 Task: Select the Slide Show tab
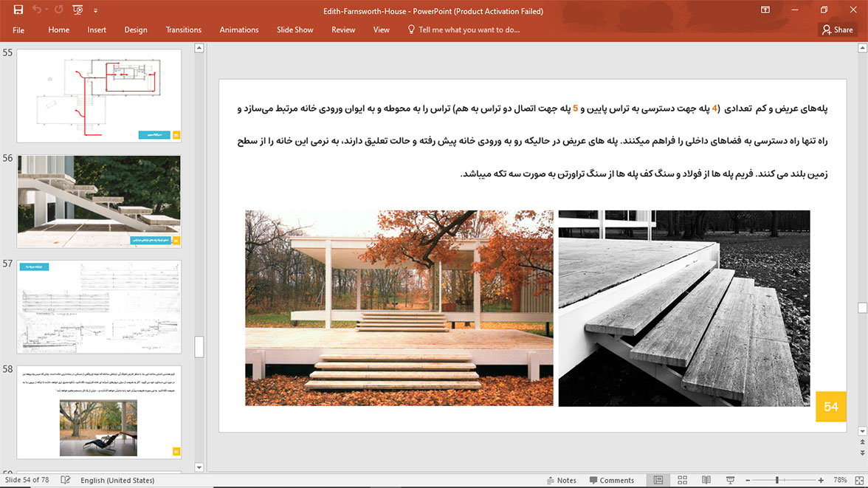click(295, 30)
